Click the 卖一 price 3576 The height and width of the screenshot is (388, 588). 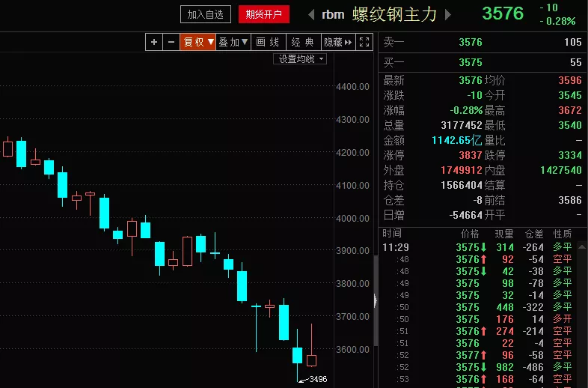tap(471, 42)
